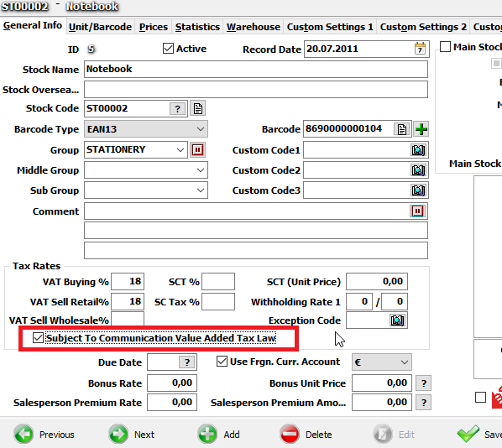Open the Custom Code3 lookup icon

(x=418, y=190)
